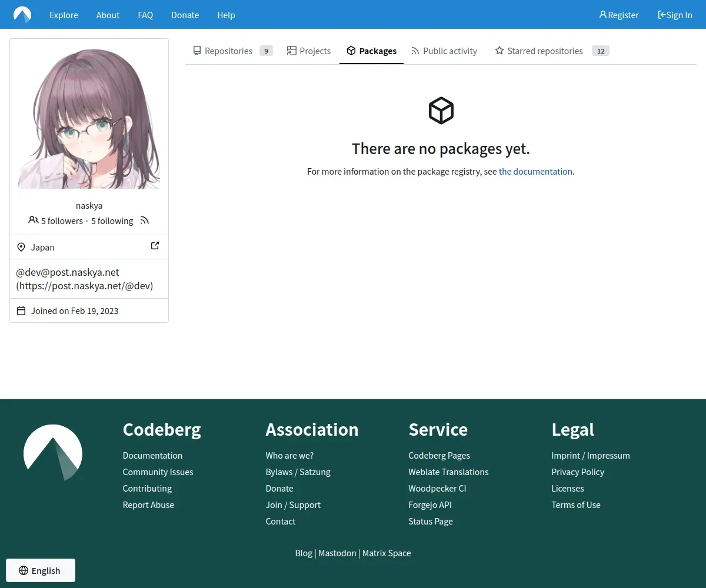Screen dimensions: 706x588
Task: Open the Mastodon footer link
Action: 337,553
